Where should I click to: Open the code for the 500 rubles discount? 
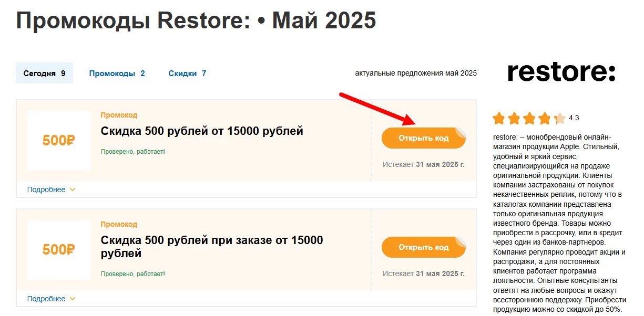click(423, 138)
